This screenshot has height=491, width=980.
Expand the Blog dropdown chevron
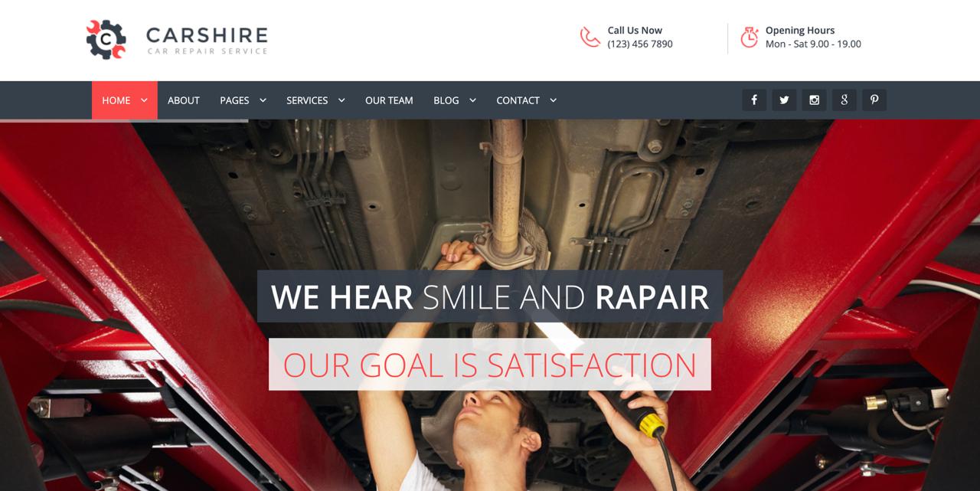[x=472, y=100]
